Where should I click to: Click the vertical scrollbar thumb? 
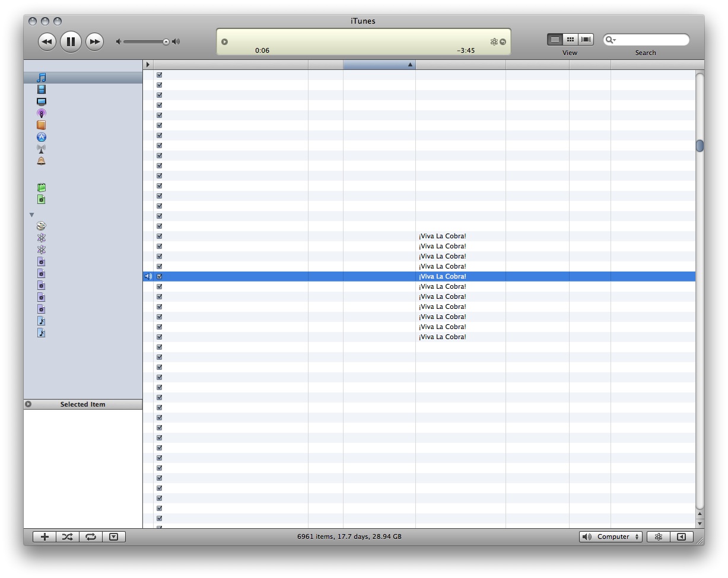(x=700, y=146)
